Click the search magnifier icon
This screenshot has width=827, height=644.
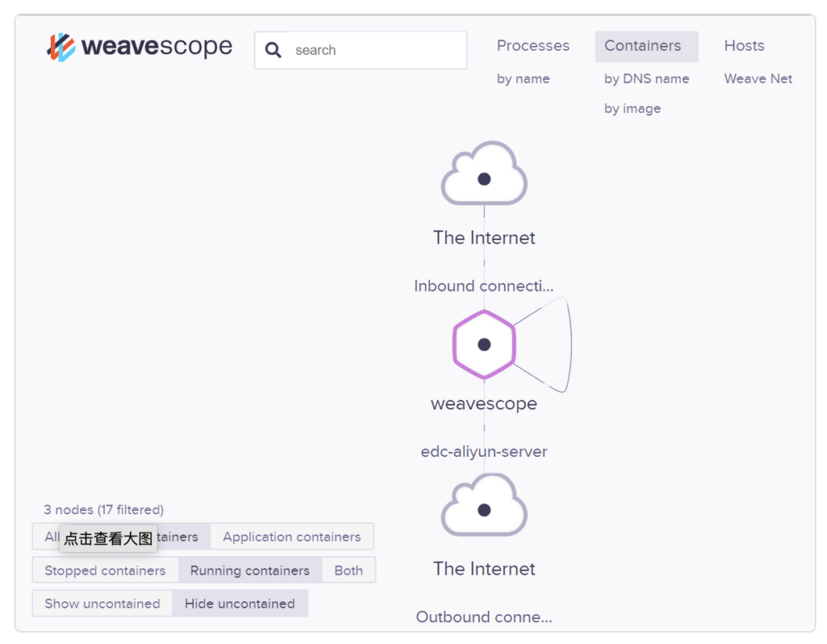[273, 50]
